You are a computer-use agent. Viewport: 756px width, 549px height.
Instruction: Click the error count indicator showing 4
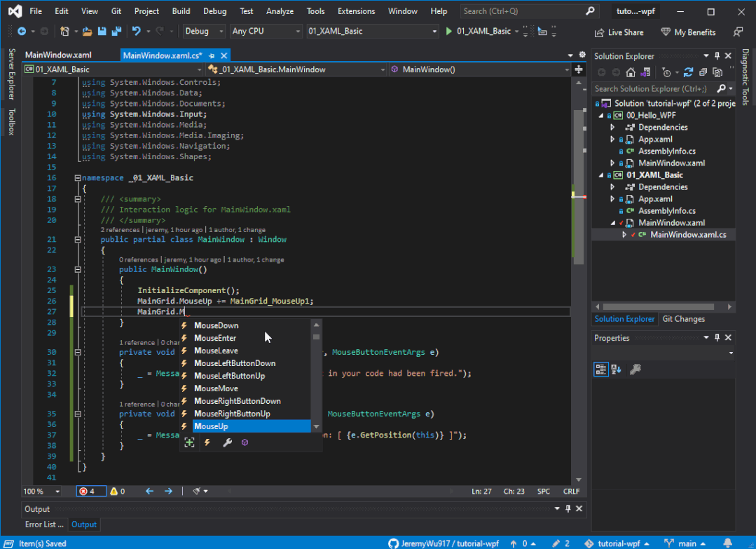click(90, 491)
